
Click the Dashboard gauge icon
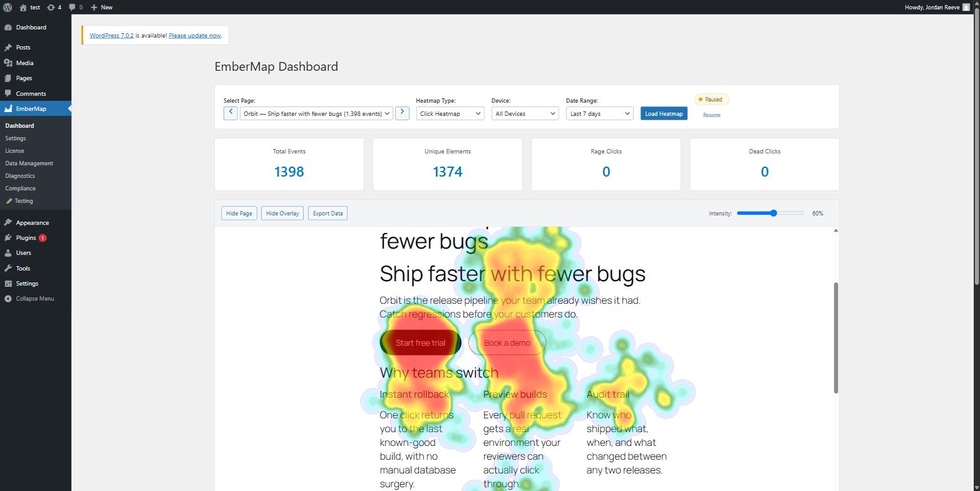(8, 28)
